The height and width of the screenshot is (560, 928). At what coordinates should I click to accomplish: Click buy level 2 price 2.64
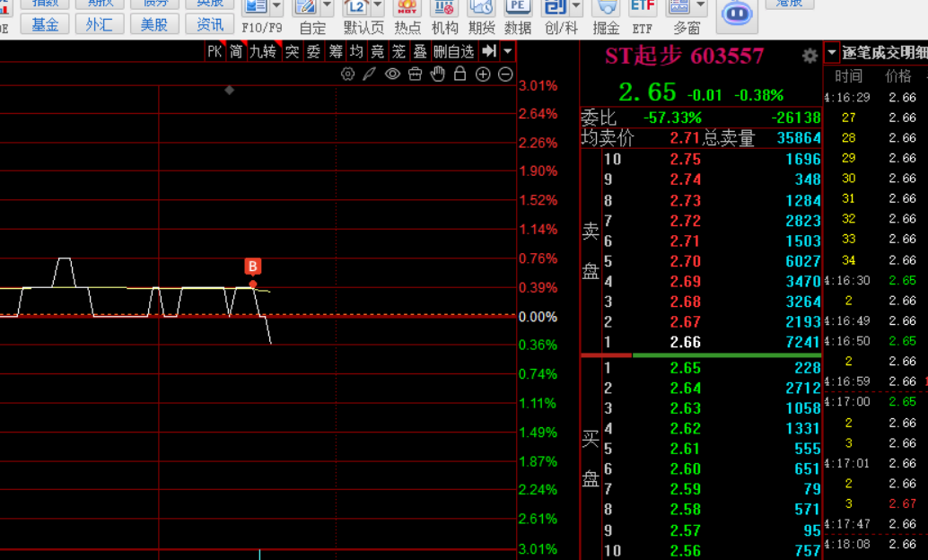click(x=686, y=389)
